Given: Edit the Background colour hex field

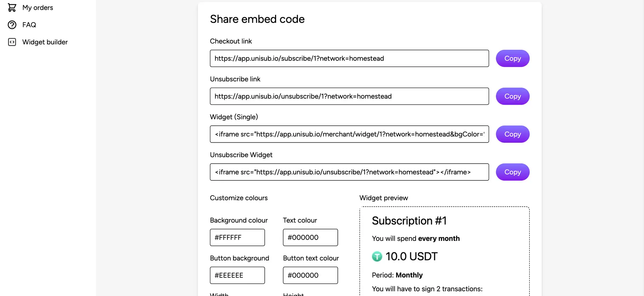Looking at the screenshot, I should click(237, 238).
